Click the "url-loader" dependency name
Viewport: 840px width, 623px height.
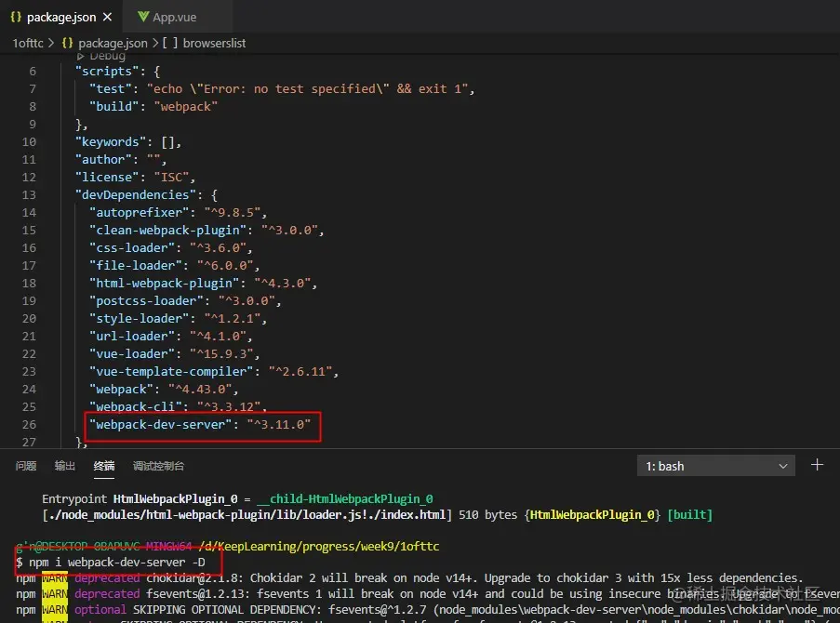(132, 337)
